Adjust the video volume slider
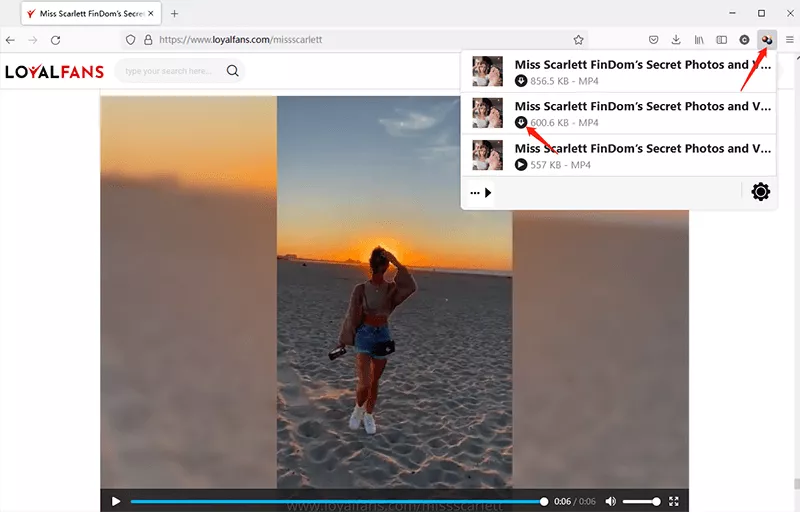 641,502
